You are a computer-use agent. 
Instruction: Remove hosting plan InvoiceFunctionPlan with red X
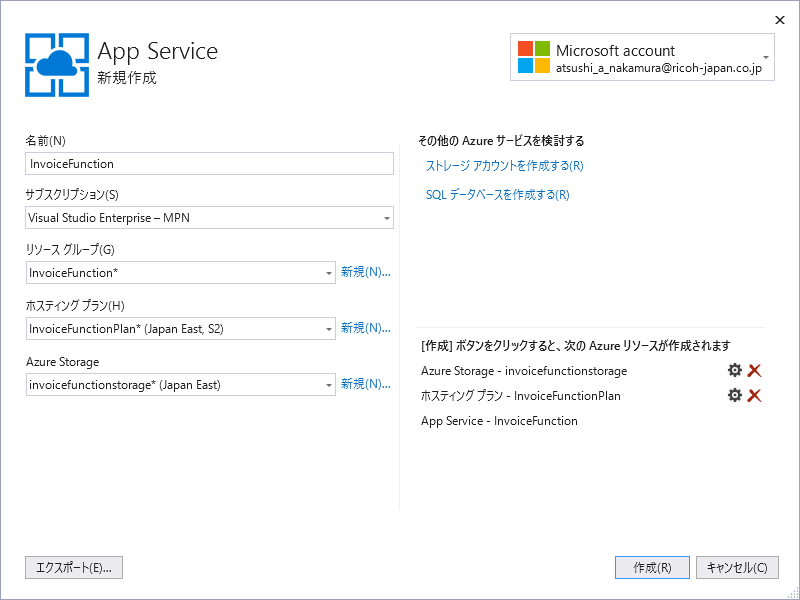point(754,395)
